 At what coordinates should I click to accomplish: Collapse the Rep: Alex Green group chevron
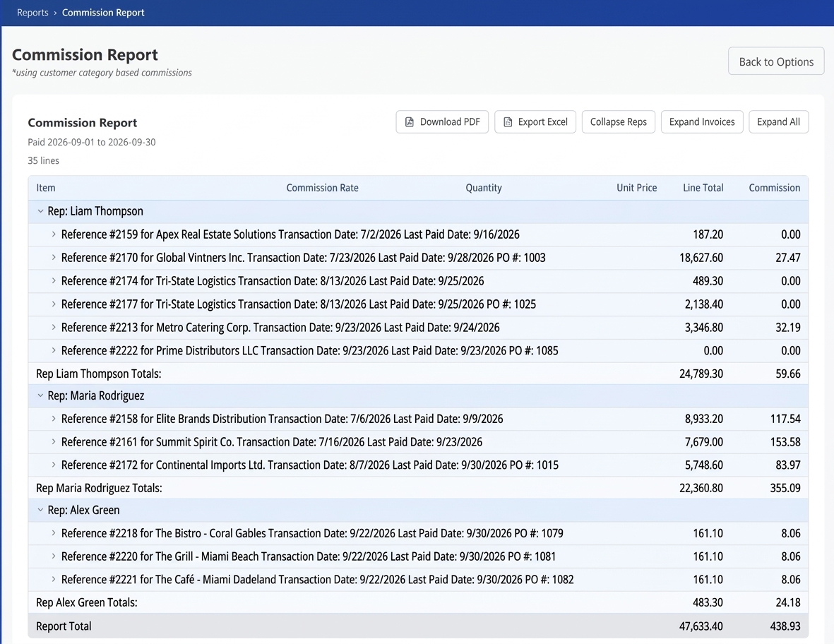[x=40, y=510]
